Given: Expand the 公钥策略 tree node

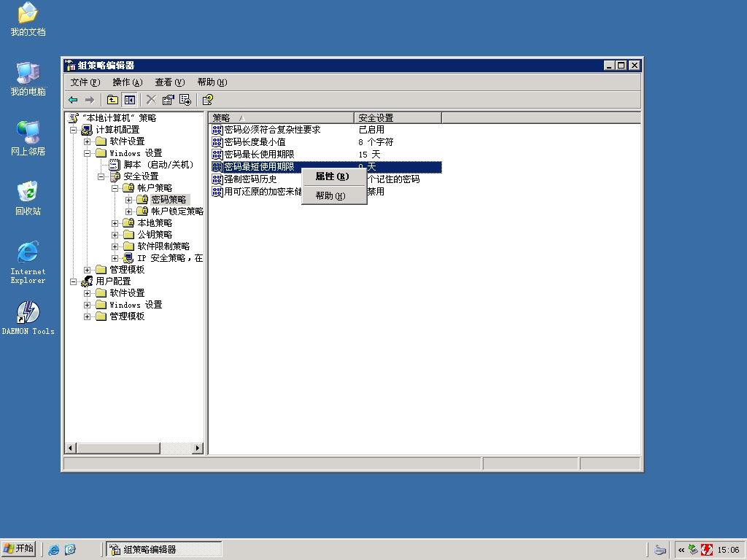Looking at the screenshot, I should [x=115, y=235].
